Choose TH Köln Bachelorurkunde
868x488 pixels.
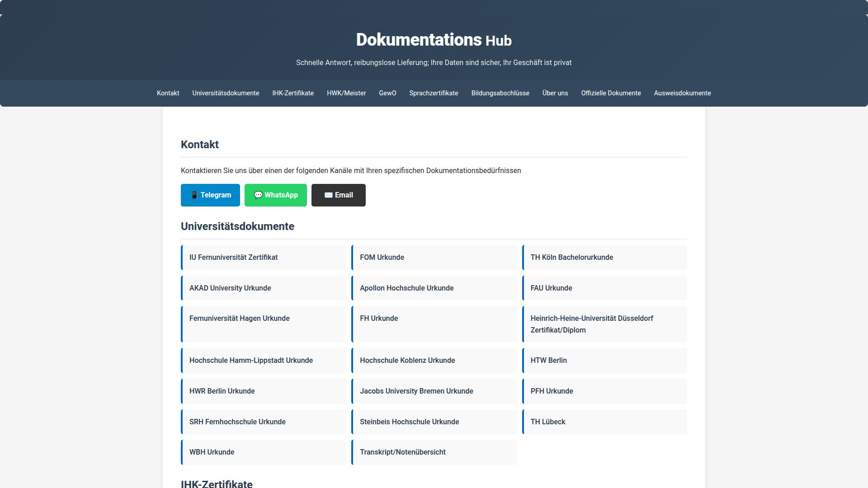[604, 258]
